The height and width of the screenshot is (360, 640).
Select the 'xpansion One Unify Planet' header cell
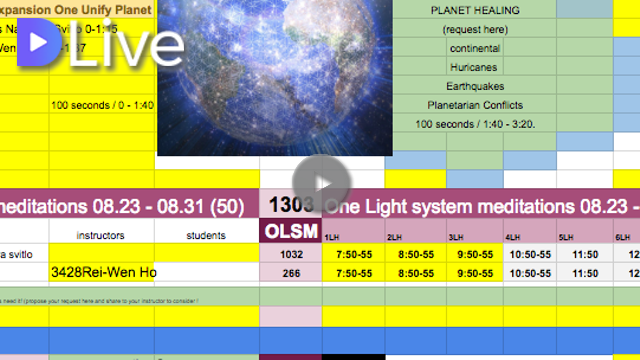point(77,9)
